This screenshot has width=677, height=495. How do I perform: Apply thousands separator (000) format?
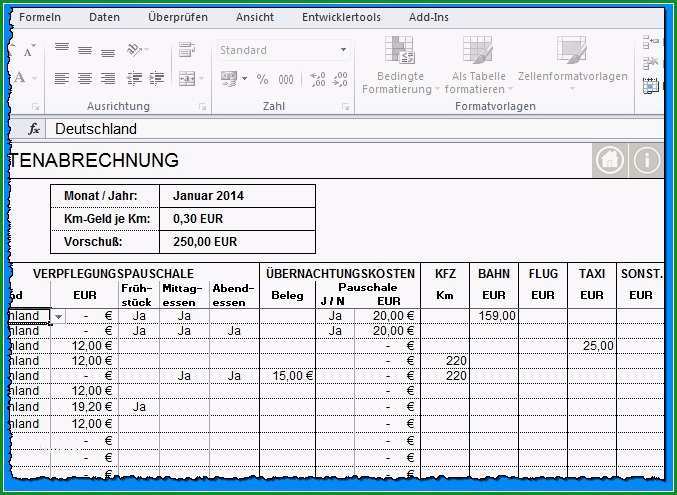coord(286,79)
